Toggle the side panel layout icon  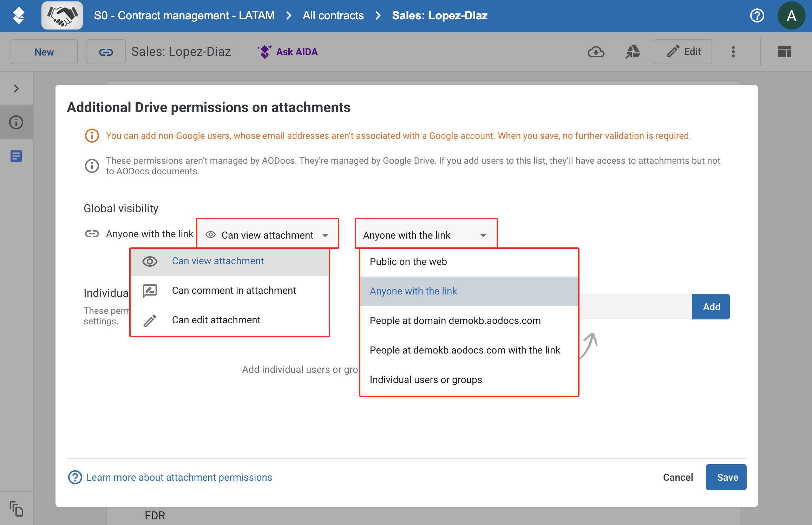pos(784,52)
